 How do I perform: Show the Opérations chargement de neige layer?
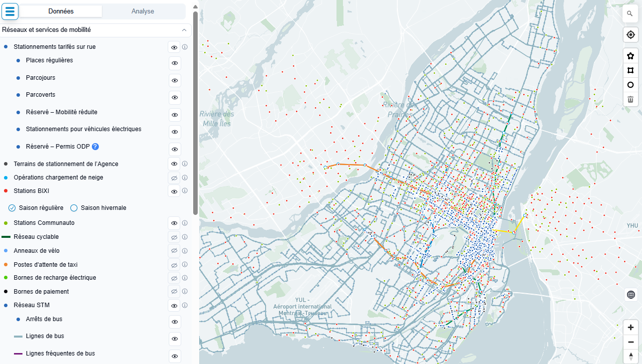174,178
